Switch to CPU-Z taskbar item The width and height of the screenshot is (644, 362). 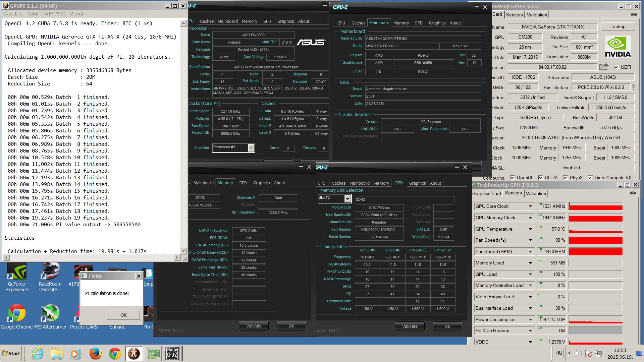[x=172, y=354]
